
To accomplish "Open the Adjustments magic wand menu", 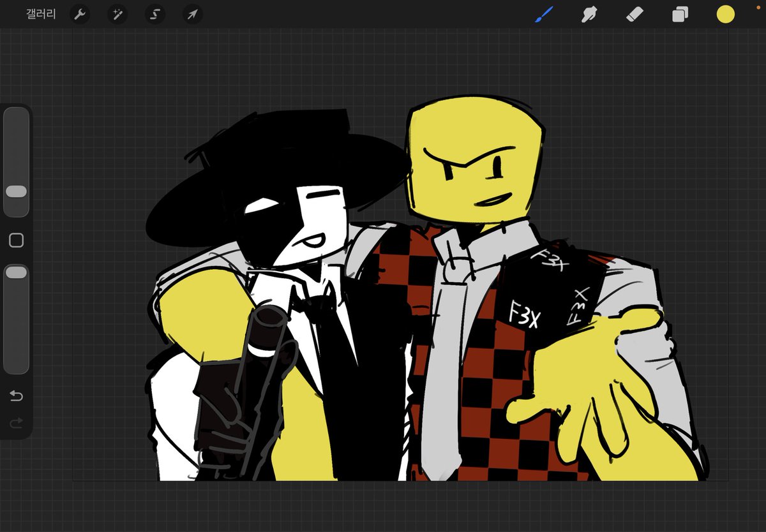I will [x=117, y=14].
